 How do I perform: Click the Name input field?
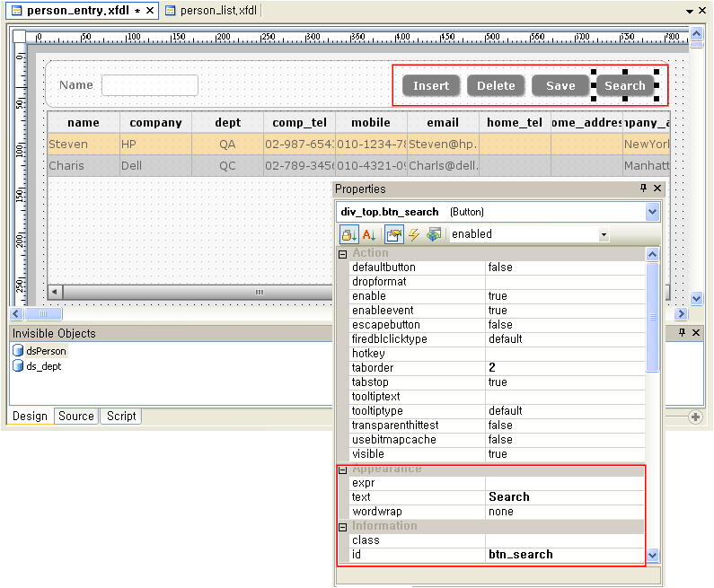[150, 85]
